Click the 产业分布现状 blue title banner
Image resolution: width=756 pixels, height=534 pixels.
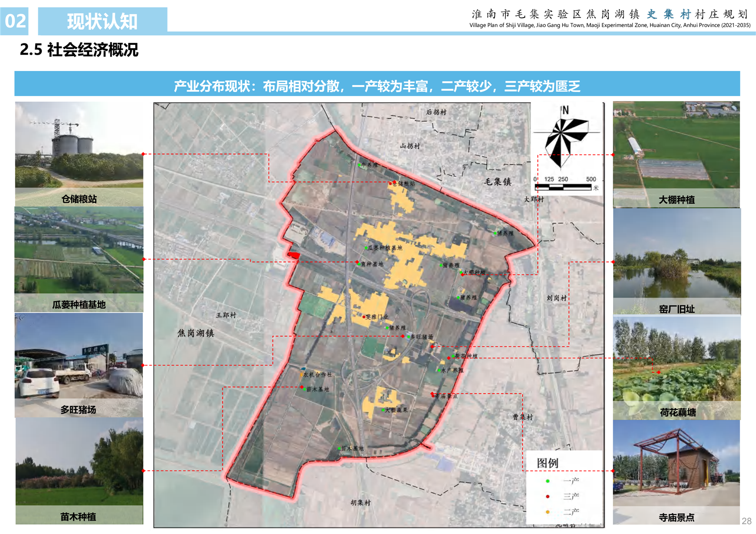pos(377,86)
